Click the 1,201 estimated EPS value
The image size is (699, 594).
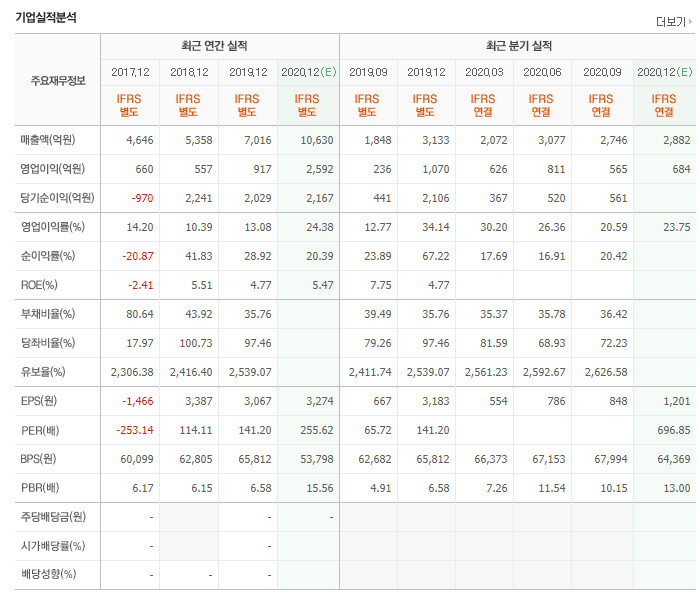[x=677, y=401]
